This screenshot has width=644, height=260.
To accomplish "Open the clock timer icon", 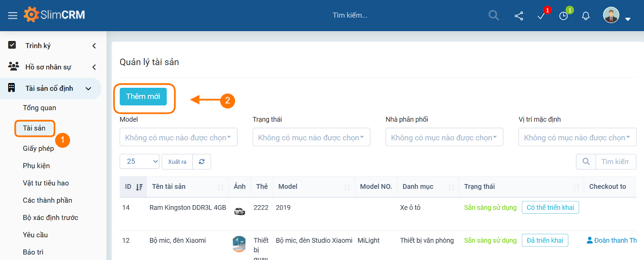I will 563,16.
